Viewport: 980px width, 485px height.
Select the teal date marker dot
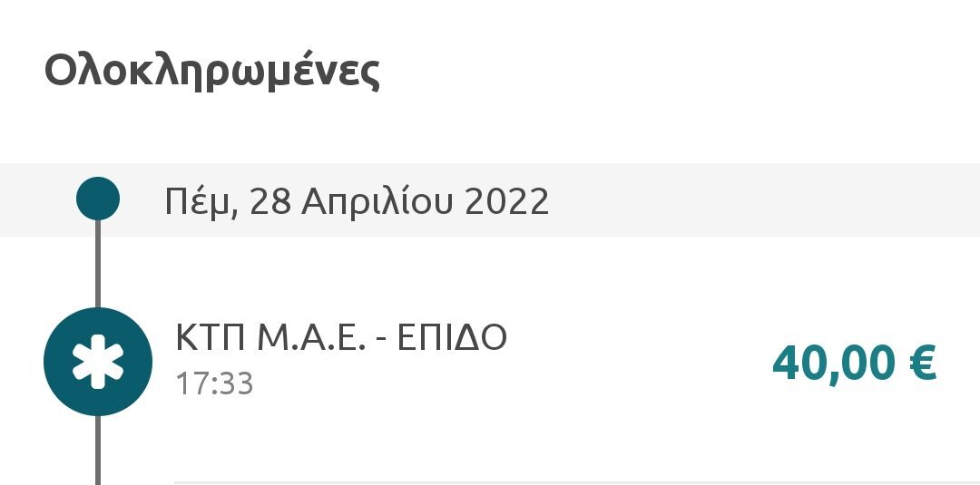click(98, 199)
